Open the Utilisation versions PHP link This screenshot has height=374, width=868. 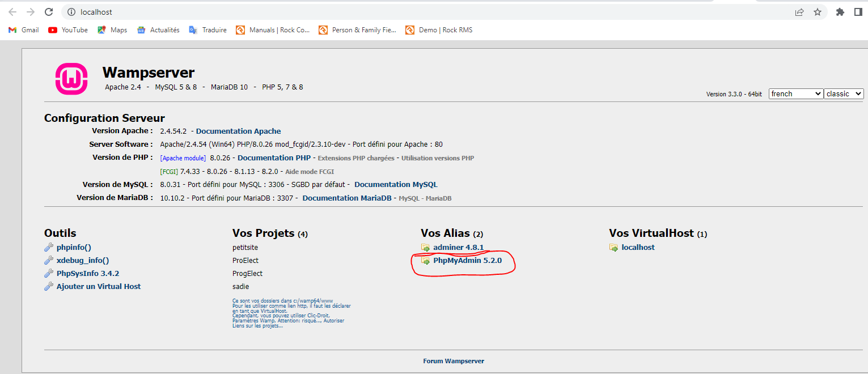438,158
